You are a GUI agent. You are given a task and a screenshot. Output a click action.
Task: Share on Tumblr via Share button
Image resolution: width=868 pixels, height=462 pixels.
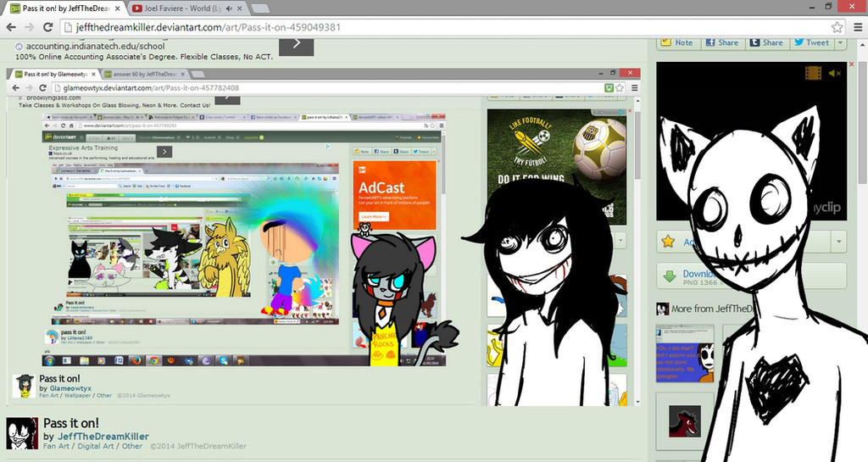pos(766,43)
